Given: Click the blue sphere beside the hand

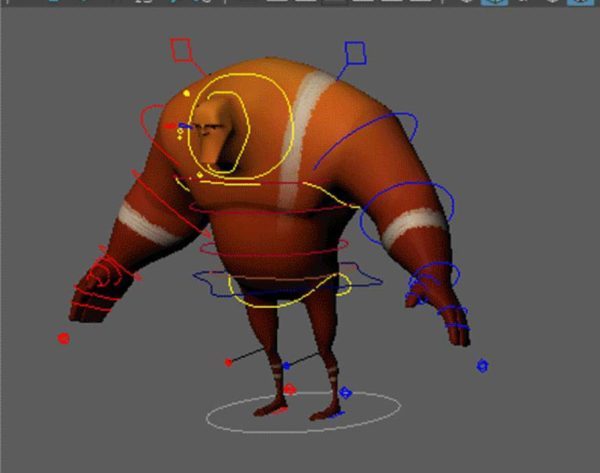Looking at the screenshot, I should click(482, 366).
